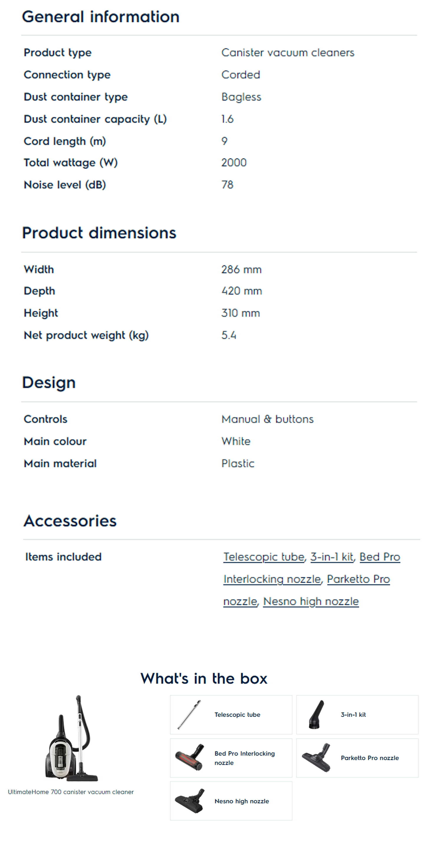Open the Bed Pro link in Items included

pyautogui.click(x=380, y=557)
